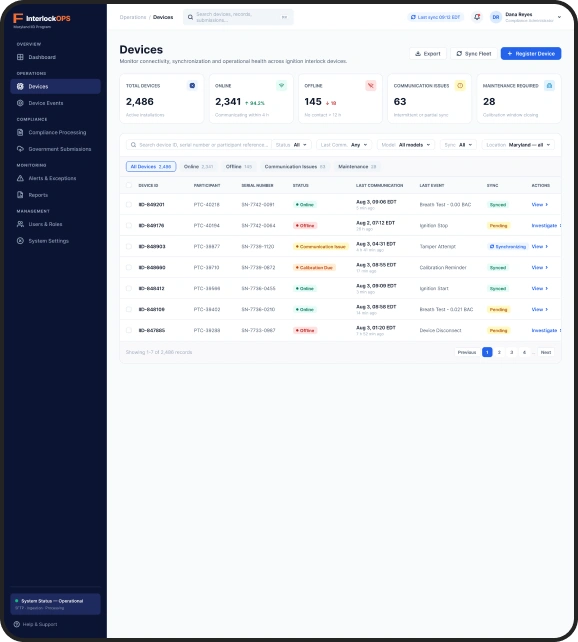This screenshot has height=642, width=578.
Task: Expand the Location Maryland dropdown
Action: coord(518,145)
